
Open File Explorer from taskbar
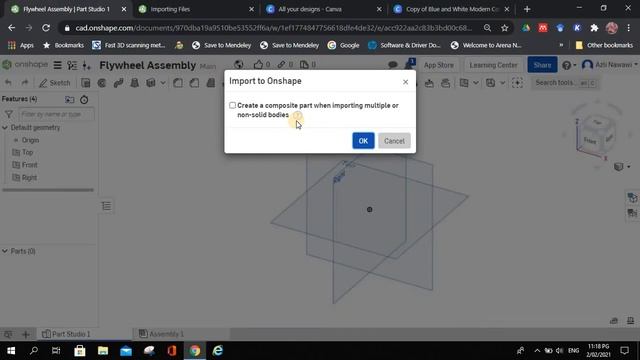[x=103, y=351]
